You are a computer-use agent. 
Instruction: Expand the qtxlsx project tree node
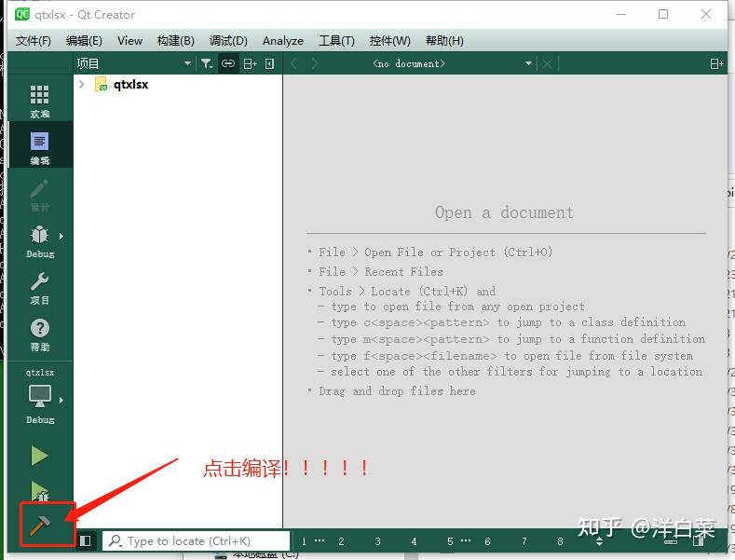[x=82, y=85]
